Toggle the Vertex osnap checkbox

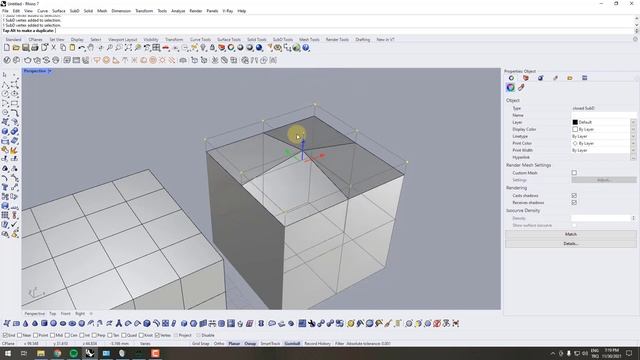(x=157, y=335)
